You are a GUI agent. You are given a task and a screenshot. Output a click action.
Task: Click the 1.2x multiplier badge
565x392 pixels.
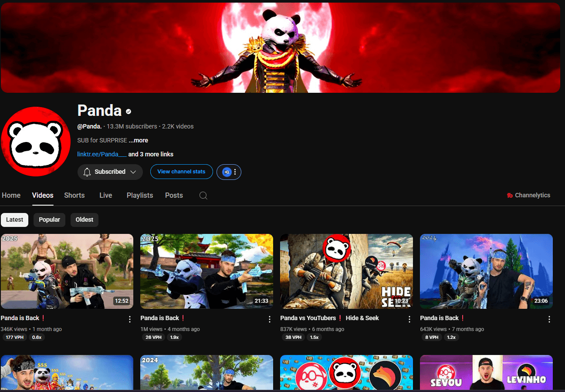point(451,337)
